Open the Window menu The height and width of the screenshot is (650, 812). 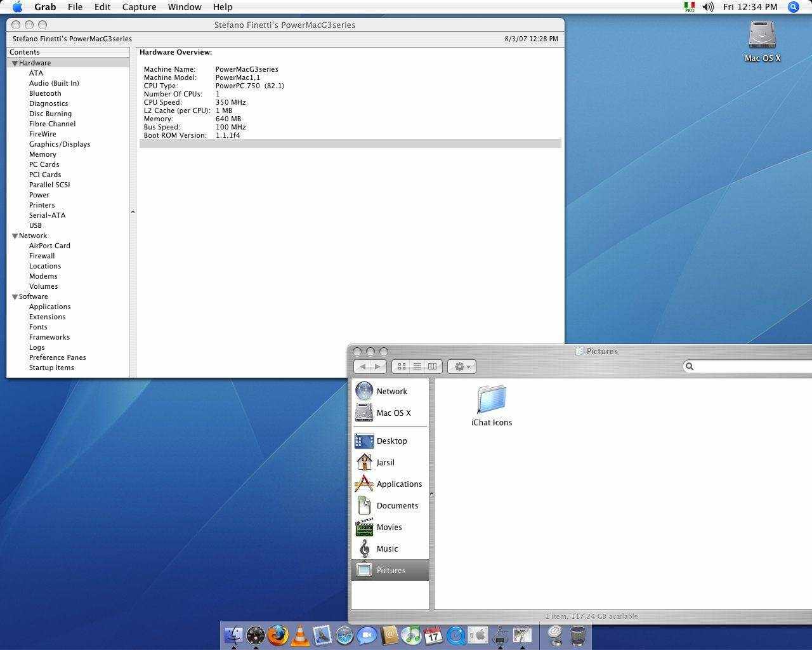coord(185,7)
